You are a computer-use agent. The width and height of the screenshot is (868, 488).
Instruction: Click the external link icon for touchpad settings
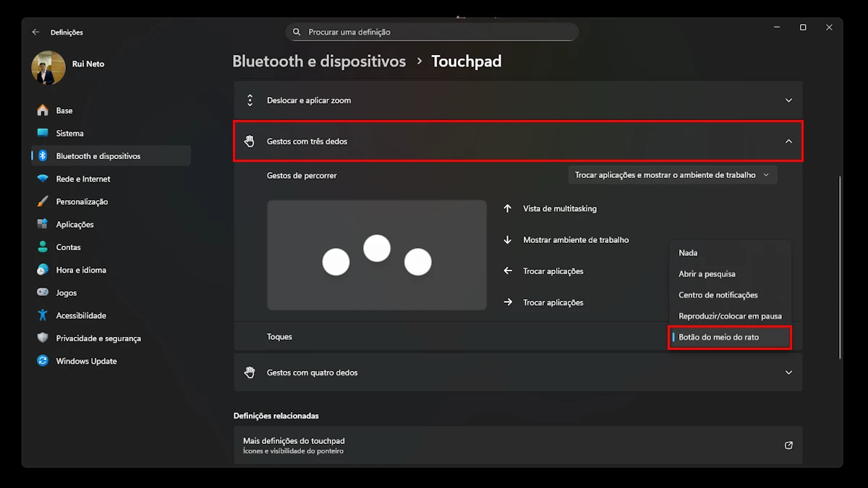click(x=788, y=445)
